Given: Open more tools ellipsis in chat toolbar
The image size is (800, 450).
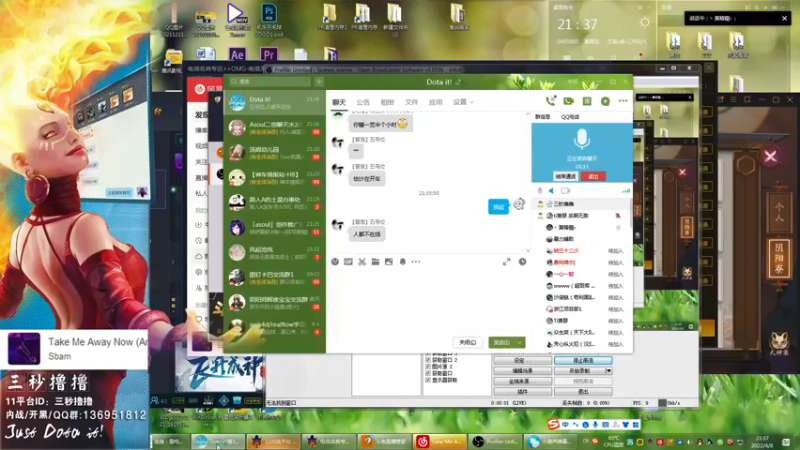Looking at the screenshot, I should 416,262.
